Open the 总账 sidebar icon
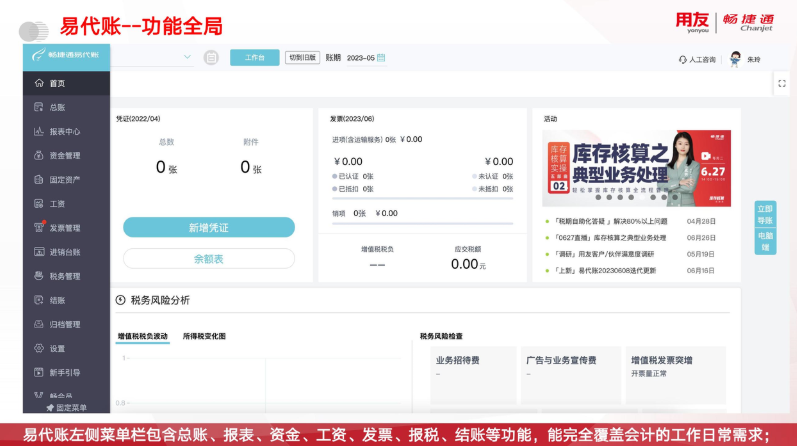This screenshot has width=797, height=446. 39,107
